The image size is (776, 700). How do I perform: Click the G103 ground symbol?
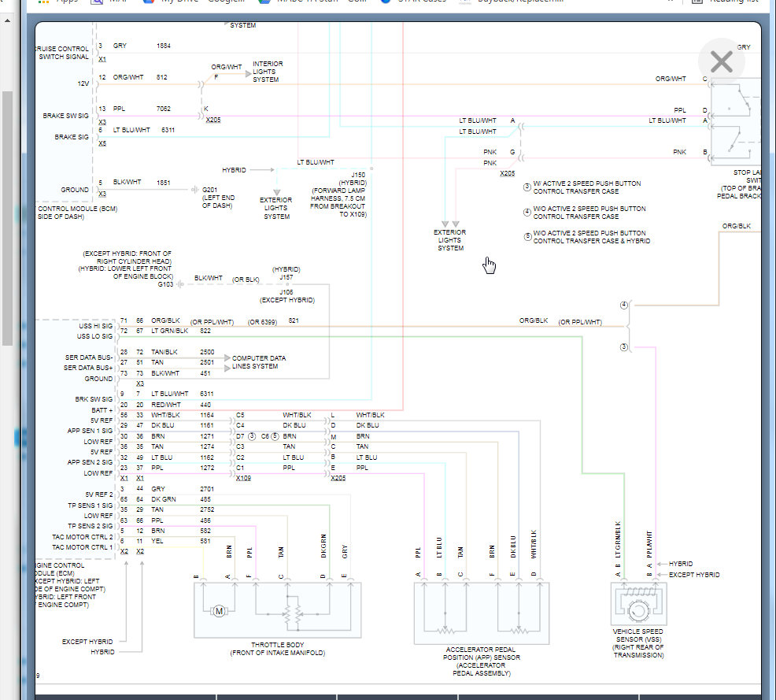tap(180, 284)
